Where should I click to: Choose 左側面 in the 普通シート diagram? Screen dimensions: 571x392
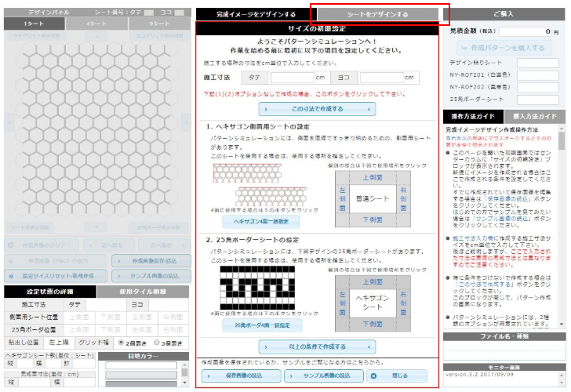pos(342,198)
